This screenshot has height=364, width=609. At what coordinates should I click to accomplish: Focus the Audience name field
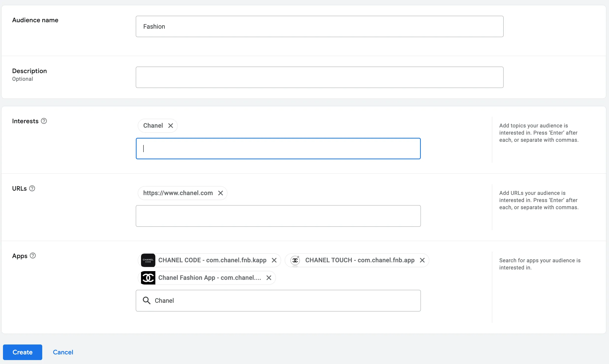(320, 26)
